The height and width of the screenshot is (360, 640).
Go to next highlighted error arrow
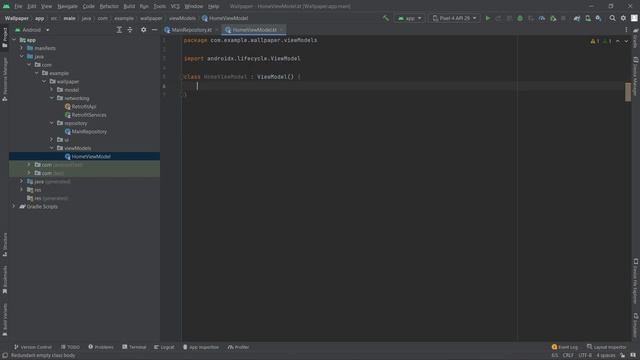point(626,41)
